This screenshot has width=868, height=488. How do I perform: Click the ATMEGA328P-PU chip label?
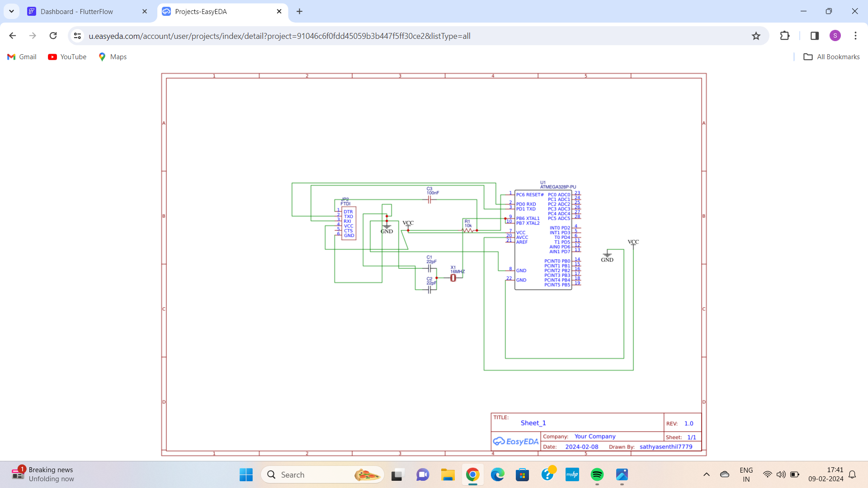coord(558,187)
